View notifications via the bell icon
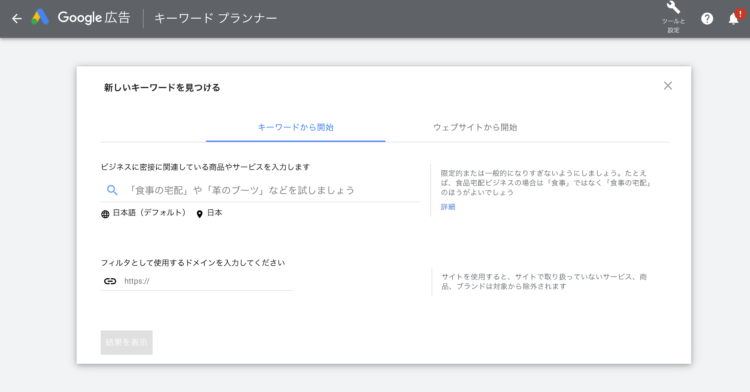The image size is (750, 392). [x=734, y=18]
